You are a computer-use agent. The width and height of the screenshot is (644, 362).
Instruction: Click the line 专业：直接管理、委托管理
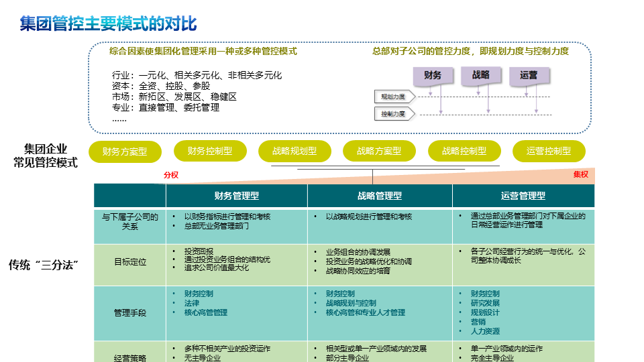166,107
